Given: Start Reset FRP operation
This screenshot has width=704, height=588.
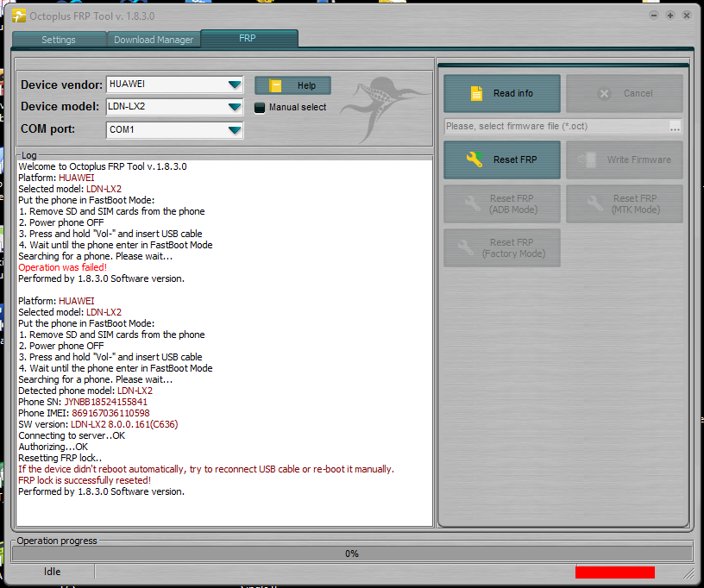Looking at the screenshot, I should coord(502,160).
